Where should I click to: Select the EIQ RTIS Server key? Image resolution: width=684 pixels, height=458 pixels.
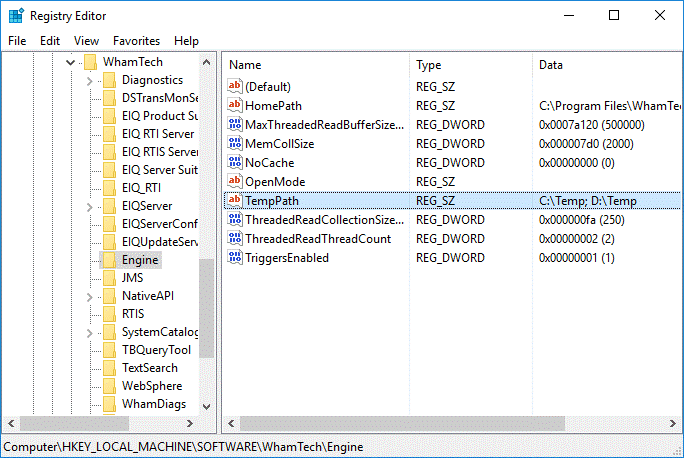[160, 152]
